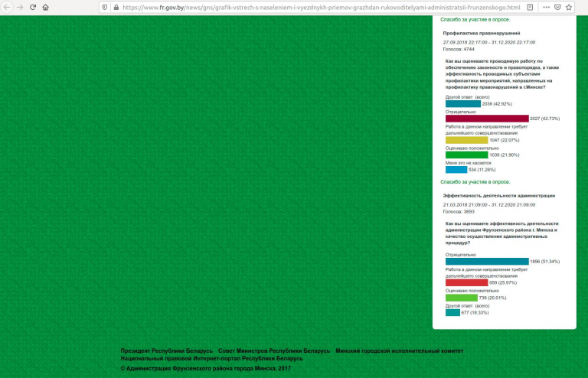Open Национальный правовой Интернет-портал link
This screenshot has width=588, height=378.
[x=211, y=358]
